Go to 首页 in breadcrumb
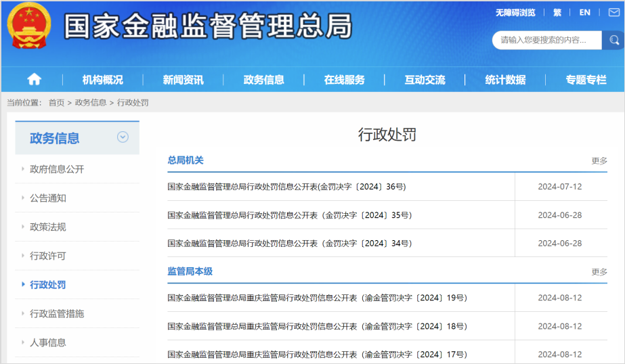This screenshot has width=625, height=364. click(x=56, y=103)
